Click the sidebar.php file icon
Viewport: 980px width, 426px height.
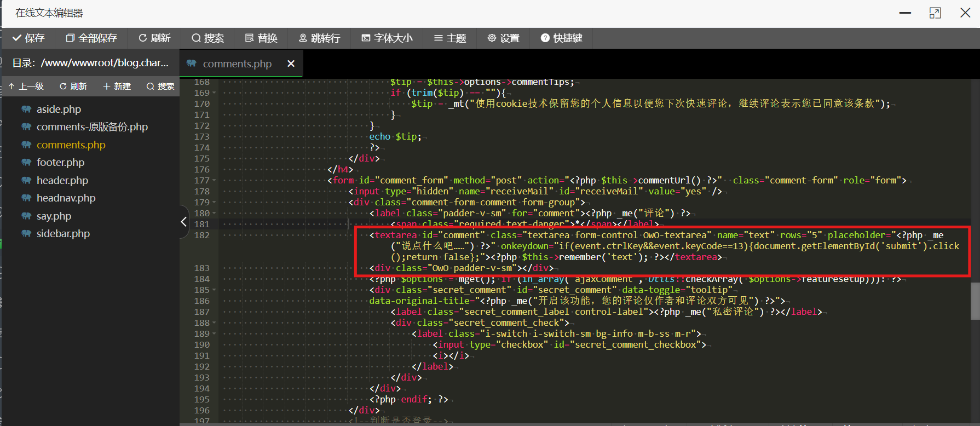point(26,234)
